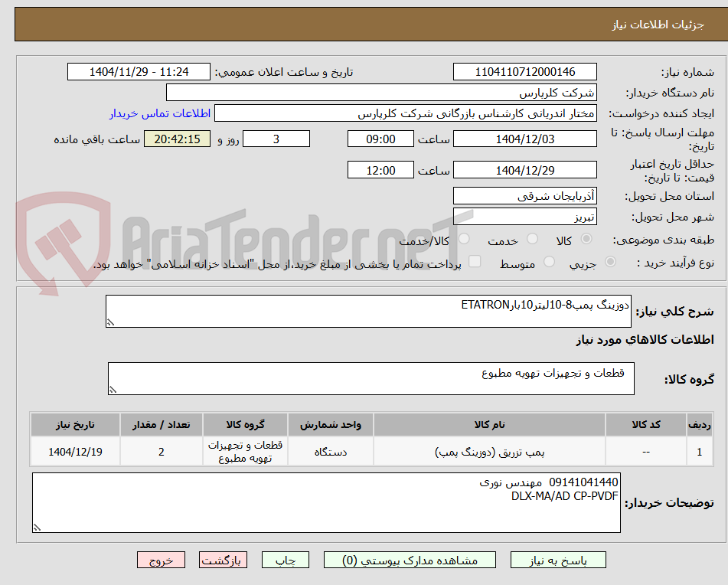Click the گروه کالا column header
The height and width of the screenshot is (585, 728).
click(x=245, y=425)
